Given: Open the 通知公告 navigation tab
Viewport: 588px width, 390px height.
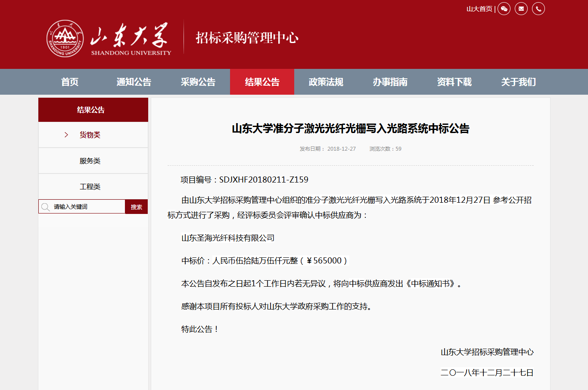Looking at the screenshot, I should point(134,82).
